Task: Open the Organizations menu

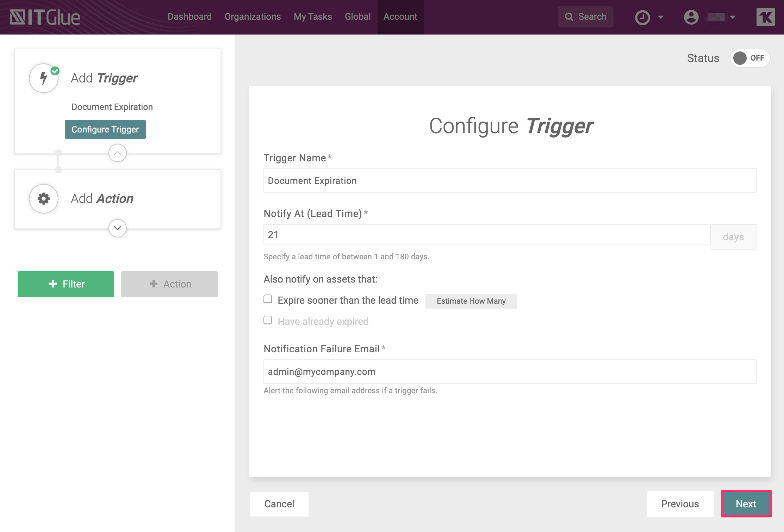Action: click(253, 17)
